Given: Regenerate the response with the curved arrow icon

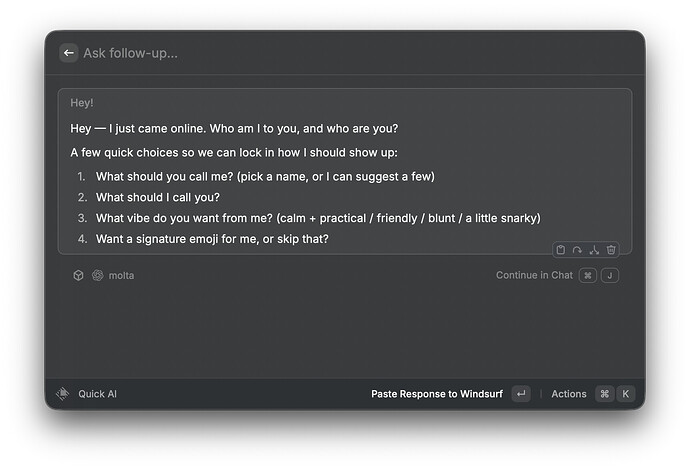Looking at the screenshot, I should (577, 250).
